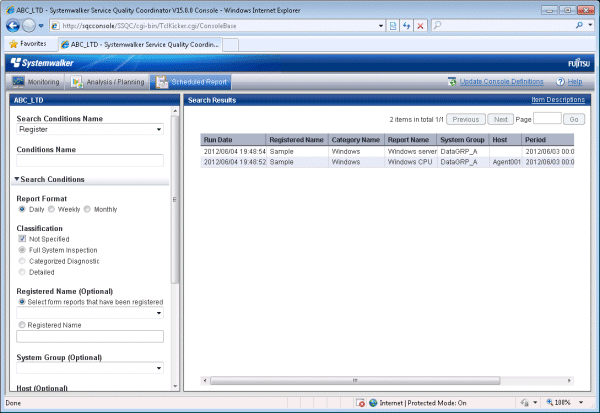Click the Update Console Definitions link

click(501, 82)
